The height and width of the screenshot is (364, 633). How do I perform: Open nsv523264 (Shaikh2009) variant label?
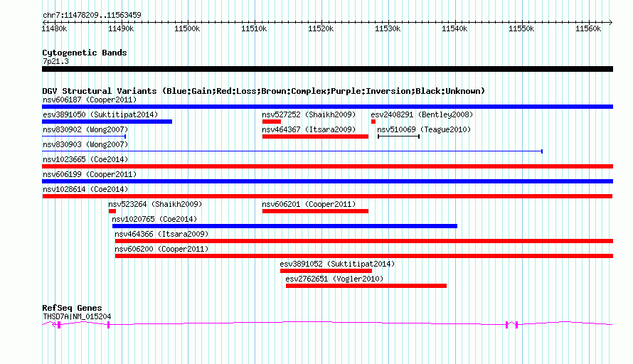[155, 204]
